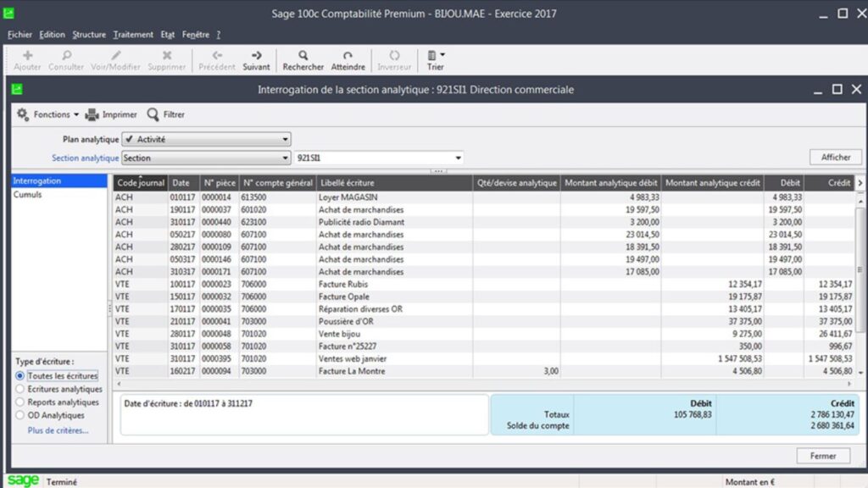Click the Libellé écriture column header

[x=394, y=183]
